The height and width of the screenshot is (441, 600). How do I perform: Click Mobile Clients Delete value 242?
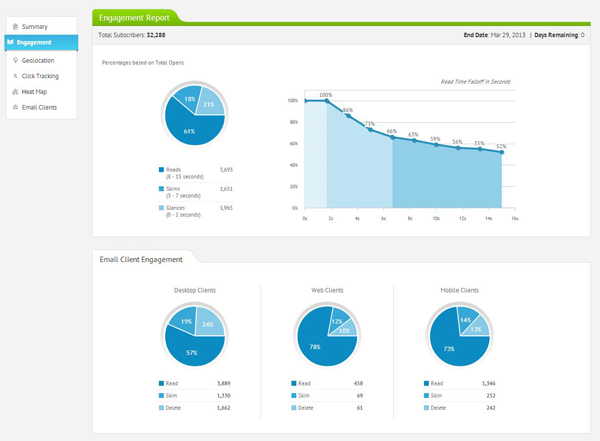pos(491,408)
